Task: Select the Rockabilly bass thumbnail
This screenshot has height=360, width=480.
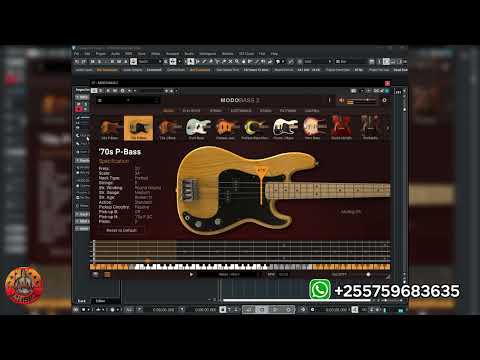Action: point(370,129)
